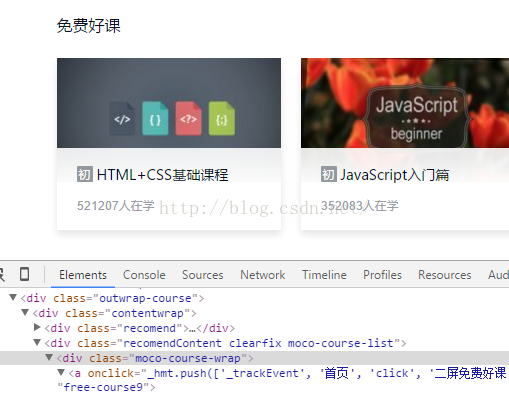
Task: Click the inspect element icon in DevTools
Action: pos(2,274)
